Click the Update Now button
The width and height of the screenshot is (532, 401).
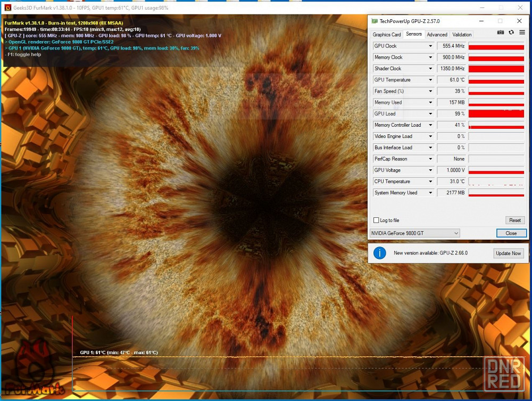508,253
